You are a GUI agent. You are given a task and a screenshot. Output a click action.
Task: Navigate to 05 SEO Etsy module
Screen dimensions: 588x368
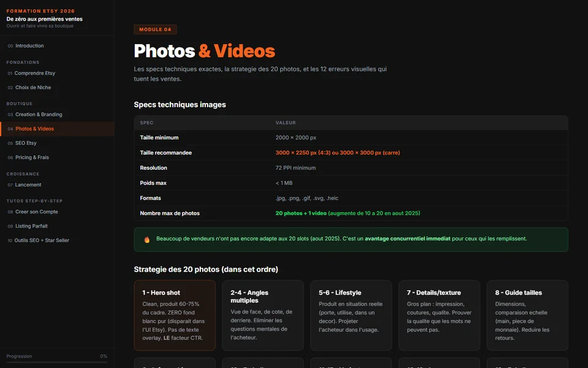click(x=57, y=143)
